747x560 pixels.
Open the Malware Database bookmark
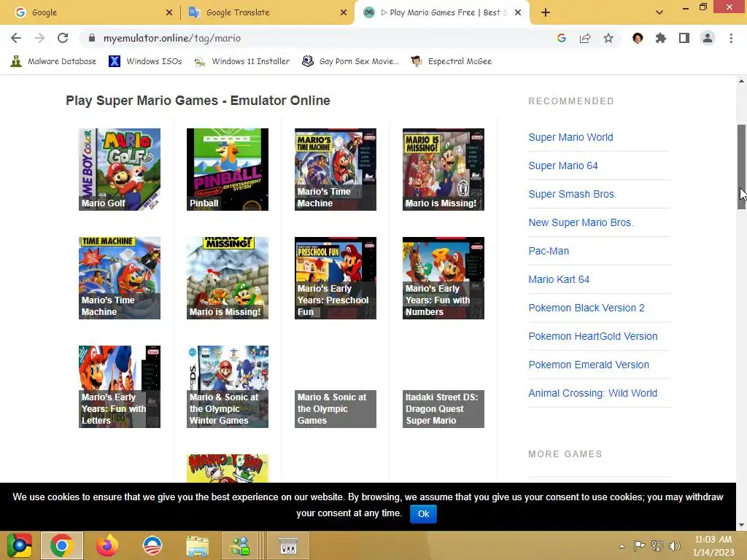(x=53, y=61)
